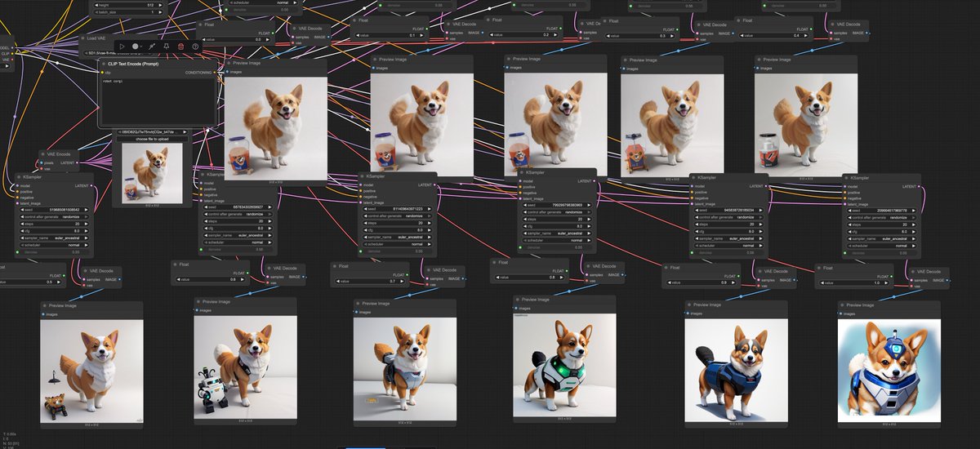Image resolution: width=980 pixels, height=449 pixels.
Task: Increase seed 519685081508542 with right arrow
Action: (87, 210)
